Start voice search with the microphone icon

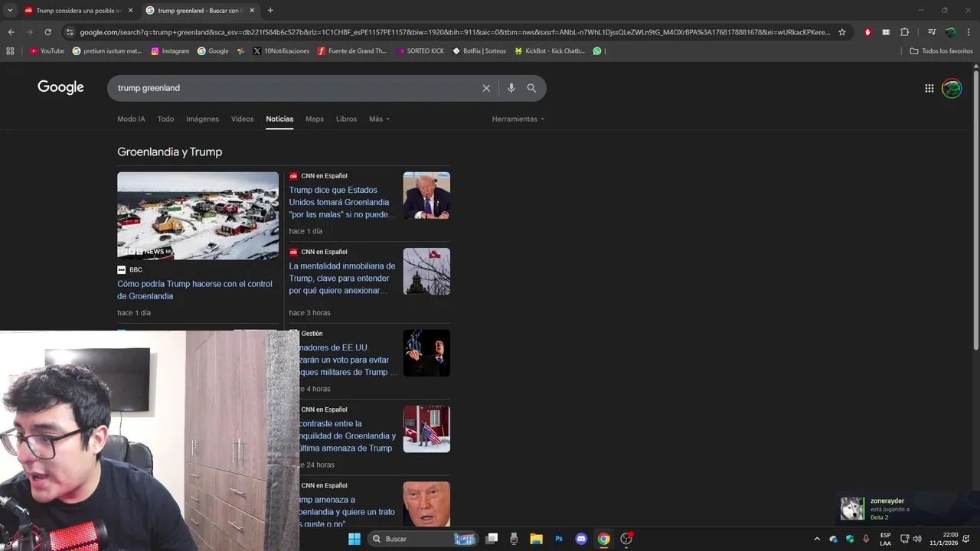(511, 88)
